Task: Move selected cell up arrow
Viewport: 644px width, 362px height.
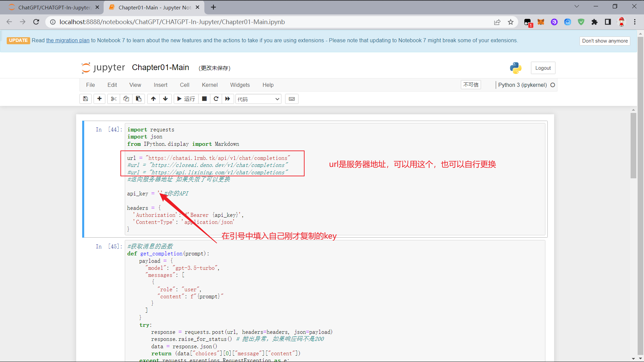Action: point(153,99)
